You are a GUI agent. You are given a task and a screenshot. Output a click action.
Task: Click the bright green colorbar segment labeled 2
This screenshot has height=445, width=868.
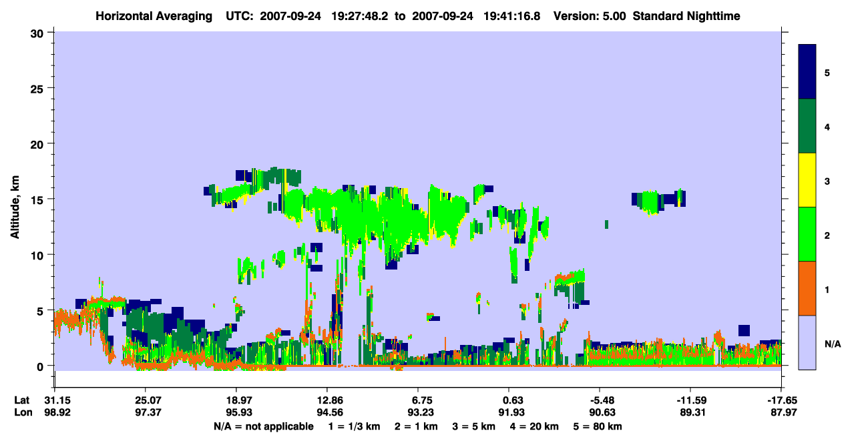[807, 234]
